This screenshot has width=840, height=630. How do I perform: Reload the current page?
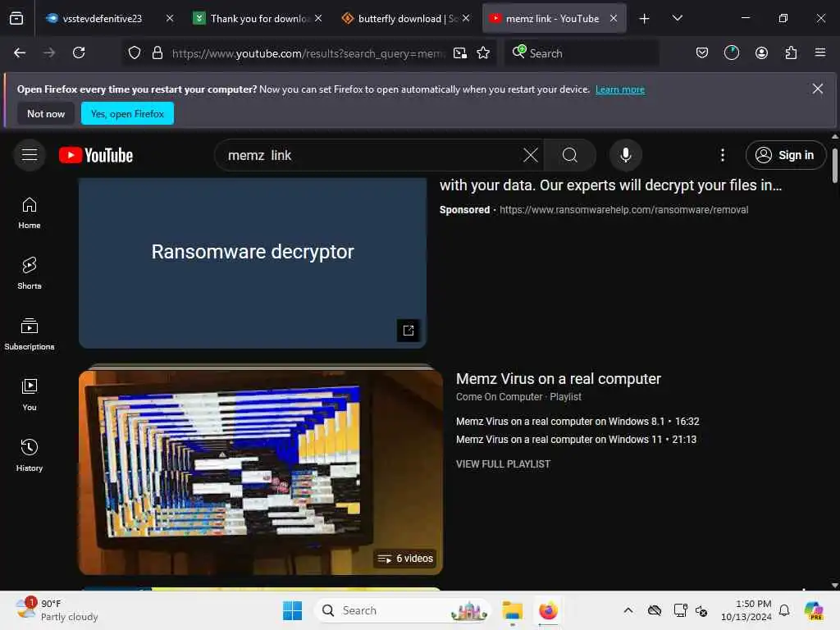(x=79, y=52)
